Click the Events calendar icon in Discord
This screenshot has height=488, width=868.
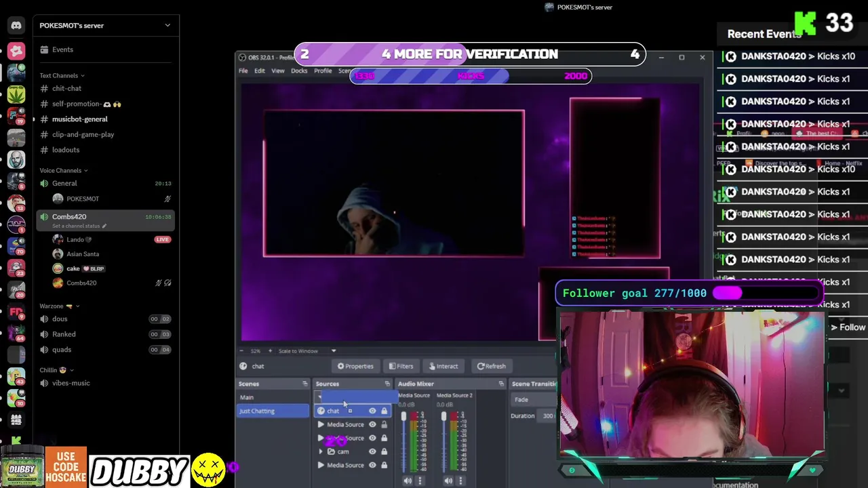click(x=44, y=49)
